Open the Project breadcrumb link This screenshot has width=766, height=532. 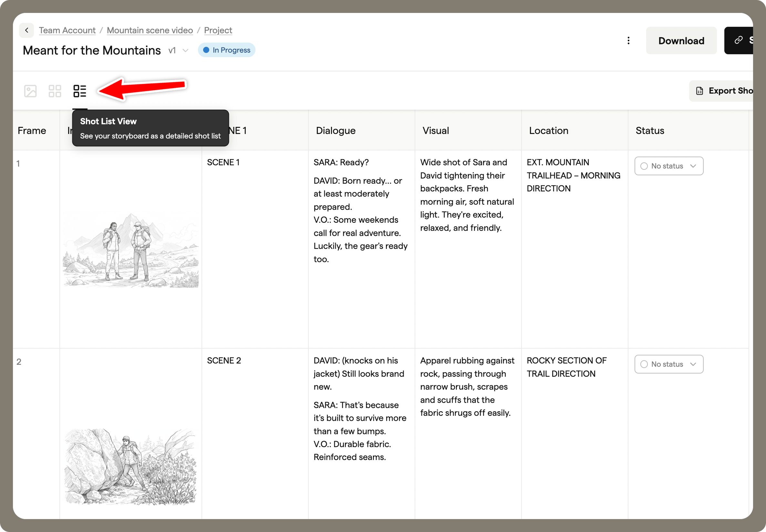tap(218, 30)
